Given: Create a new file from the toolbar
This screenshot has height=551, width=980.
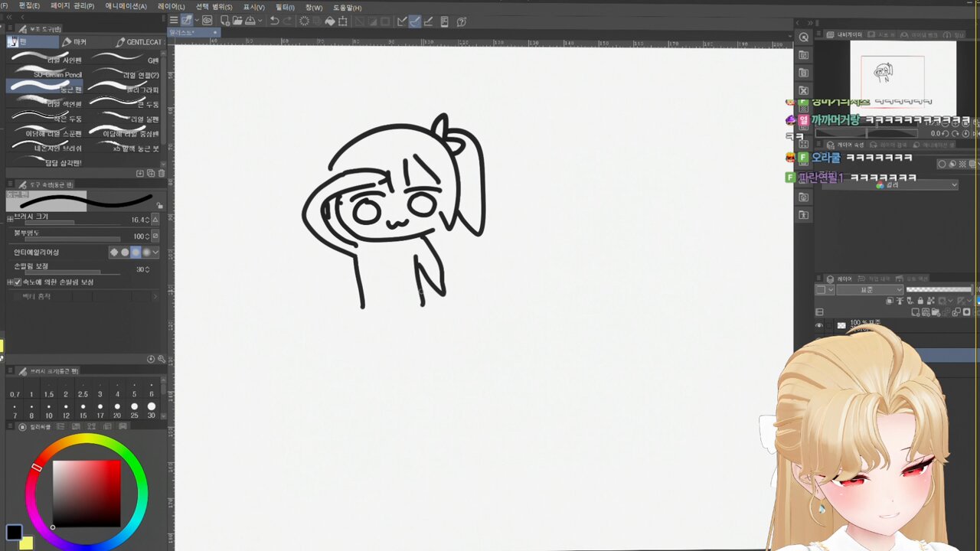Looking at the screenshot, I should pos(224,21).
